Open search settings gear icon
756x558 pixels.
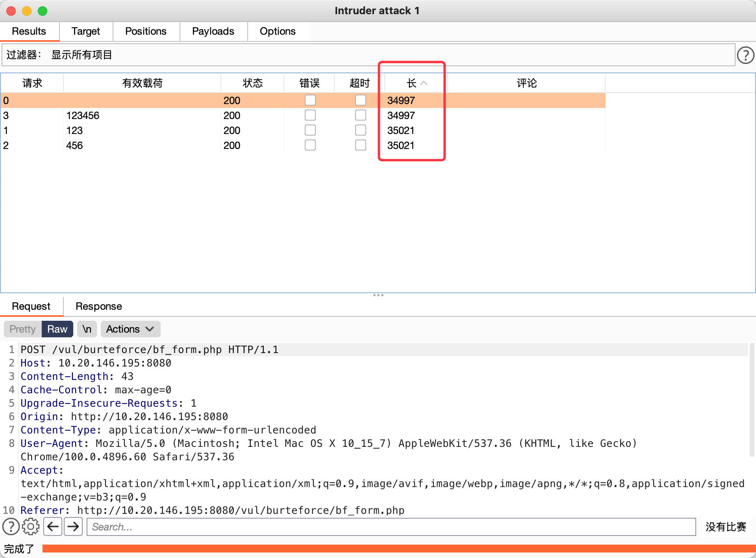pyautogui.click(x=31, y=526)
